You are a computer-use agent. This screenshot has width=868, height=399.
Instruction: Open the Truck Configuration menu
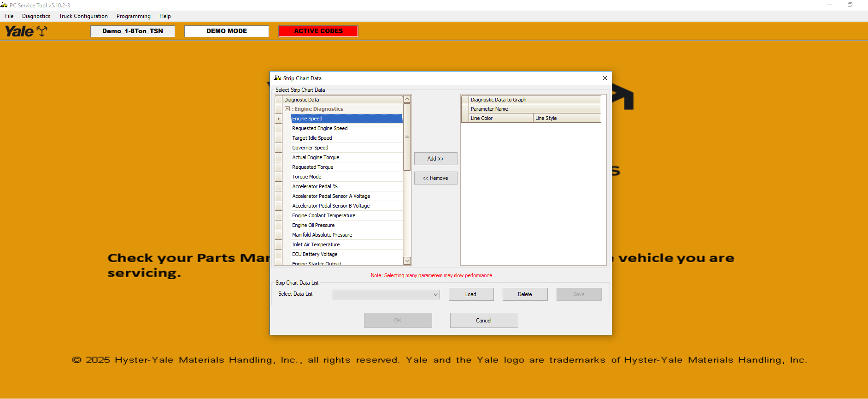pyautogui.click(x=83, y=16)
